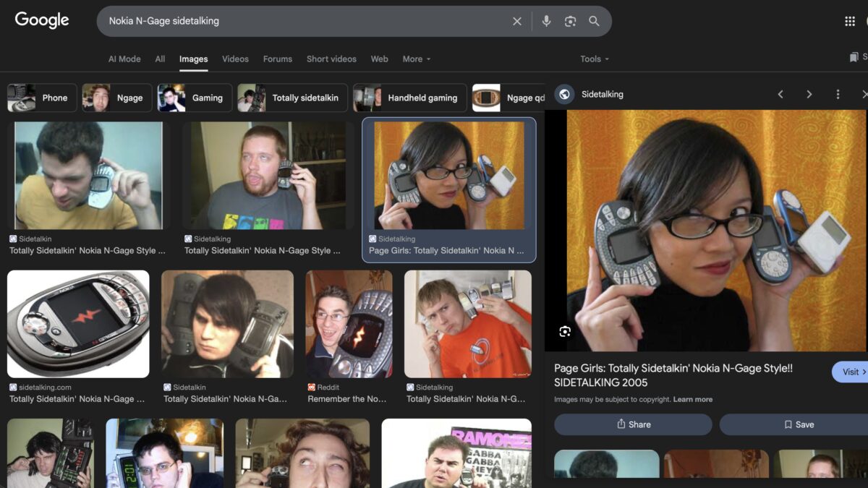Go to next image in preview panel
868x488 pixels.
point(809,95)
